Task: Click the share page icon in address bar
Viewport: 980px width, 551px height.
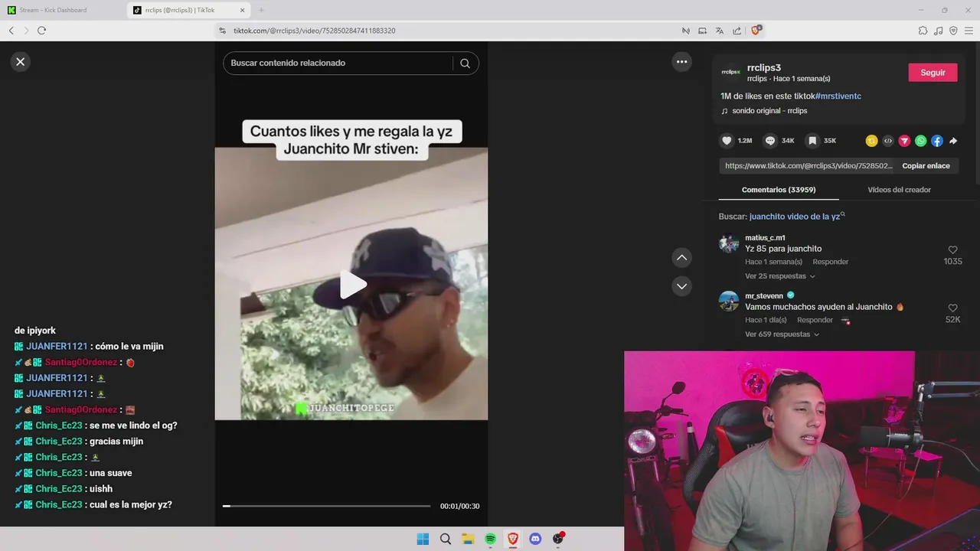Action: click(737, 31)
